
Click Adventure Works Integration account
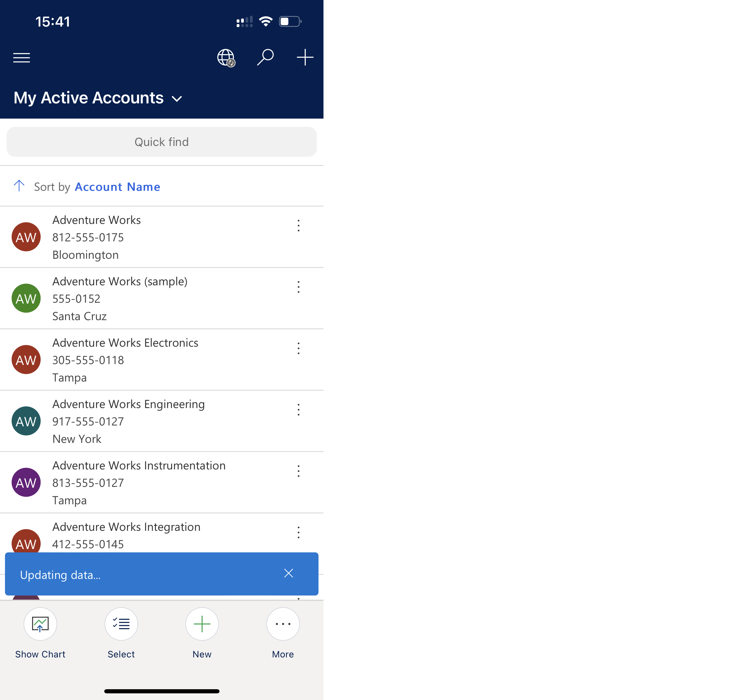click(x=162, y=535)
